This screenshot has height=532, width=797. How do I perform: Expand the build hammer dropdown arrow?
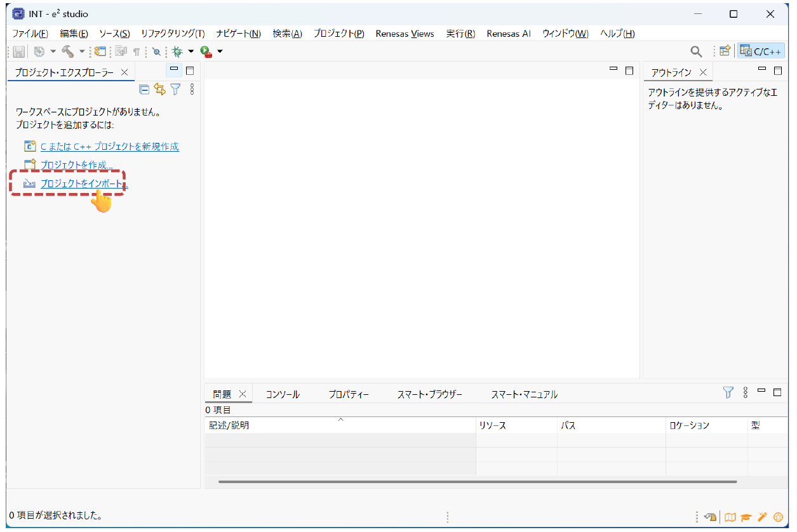pyautogui.click(x=82, y=51)
